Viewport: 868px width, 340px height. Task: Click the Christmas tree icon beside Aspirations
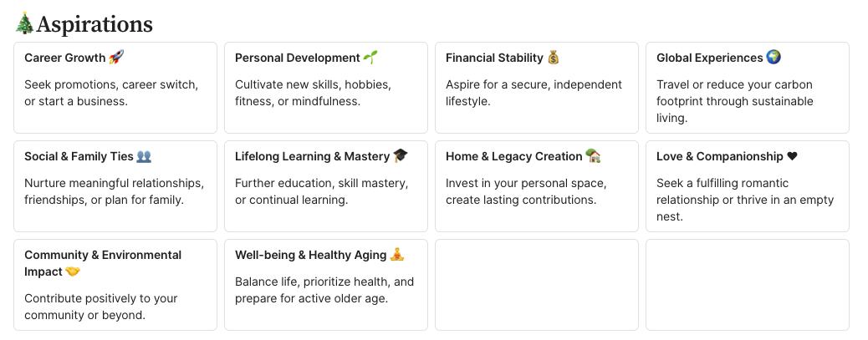point(24,24)
